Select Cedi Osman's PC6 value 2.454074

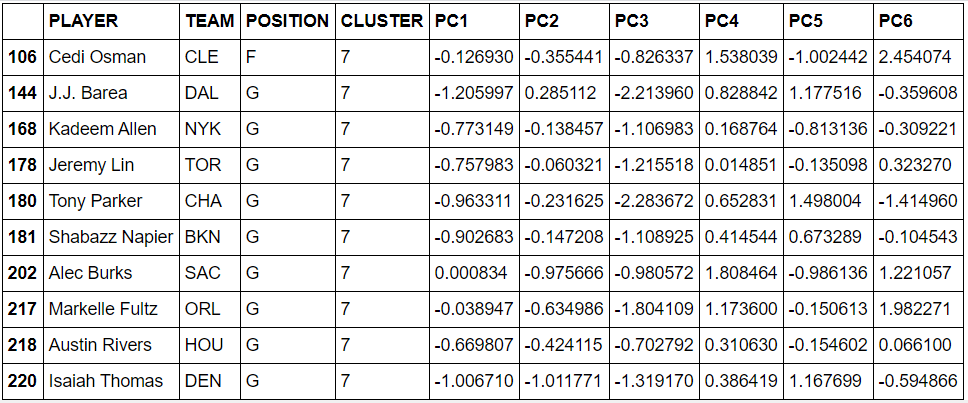pyautogui.click(x=919, y=57)
